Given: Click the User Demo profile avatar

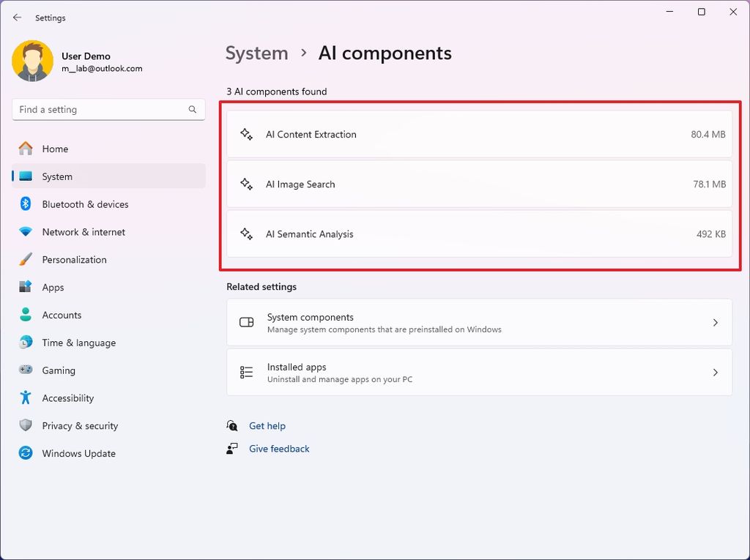Looking at the screenshot, I should coord(32,61).
